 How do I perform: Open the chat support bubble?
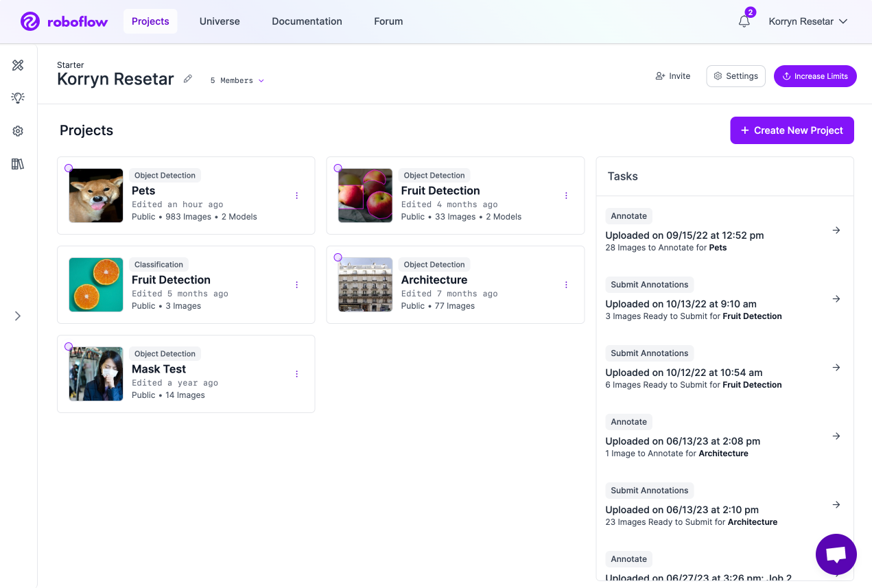(x=836, y=554)
